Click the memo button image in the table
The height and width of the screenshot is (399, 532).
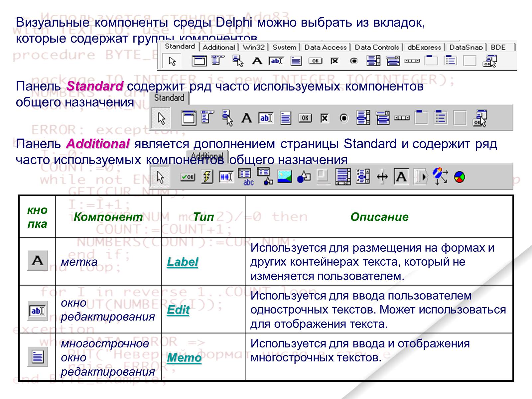click(x=38, y=357)
